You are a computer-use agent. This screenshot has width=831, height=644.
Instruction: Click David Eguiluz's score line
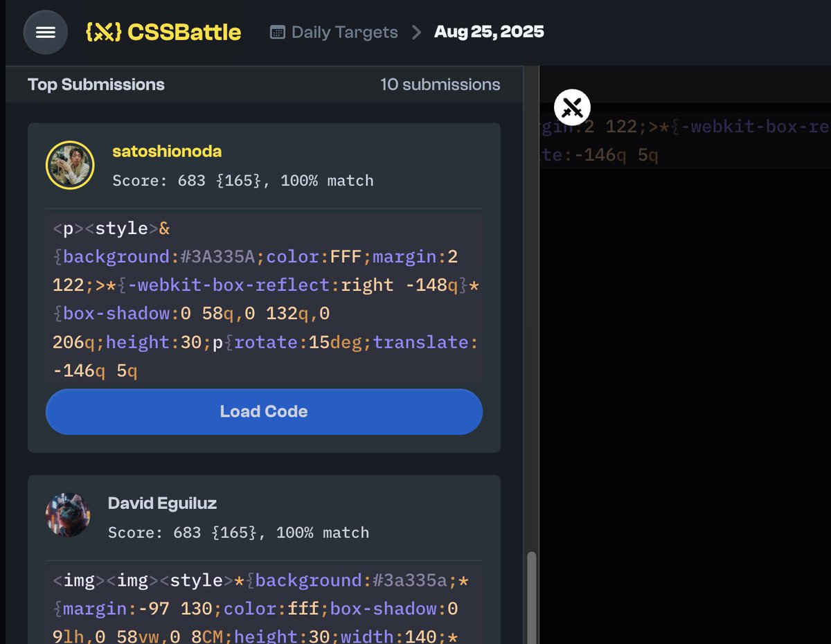[x=238, y=533]
